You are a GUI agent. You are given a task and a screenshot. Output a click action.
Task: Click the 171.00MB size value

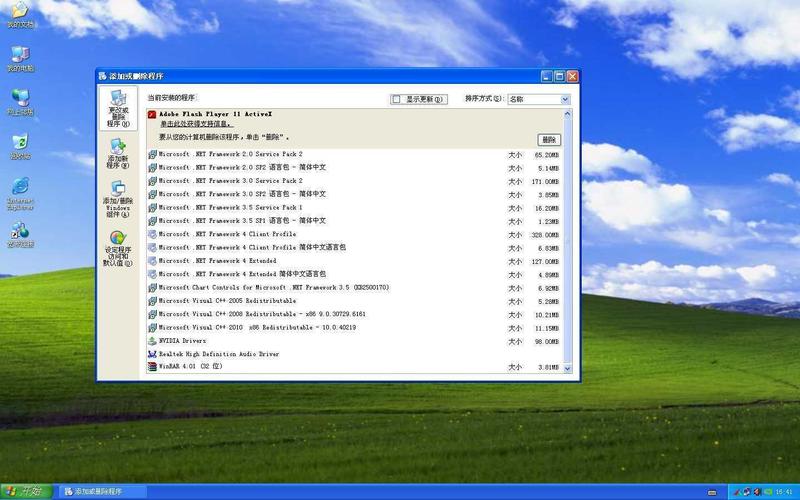point(545,182)
